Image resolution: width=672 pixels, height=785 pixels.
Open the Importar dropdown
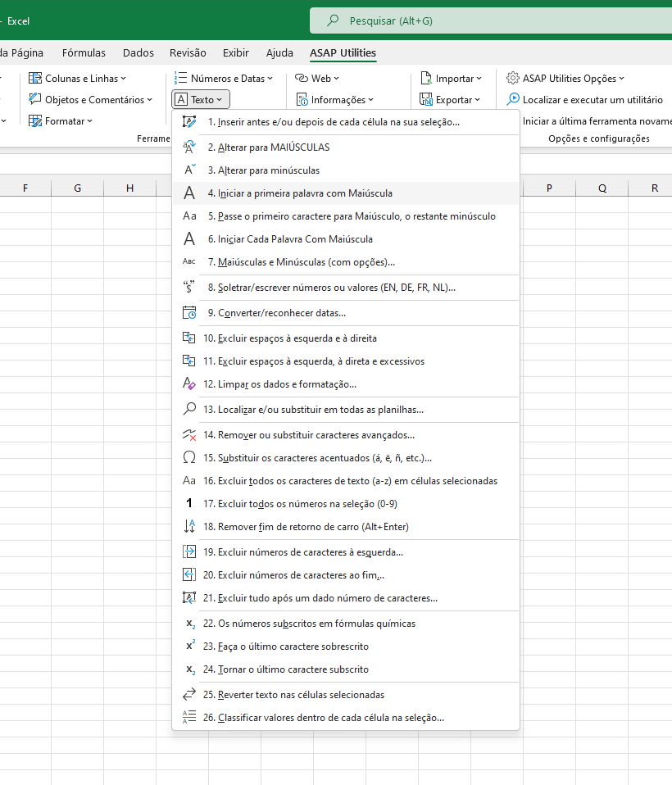click(451, 78)
